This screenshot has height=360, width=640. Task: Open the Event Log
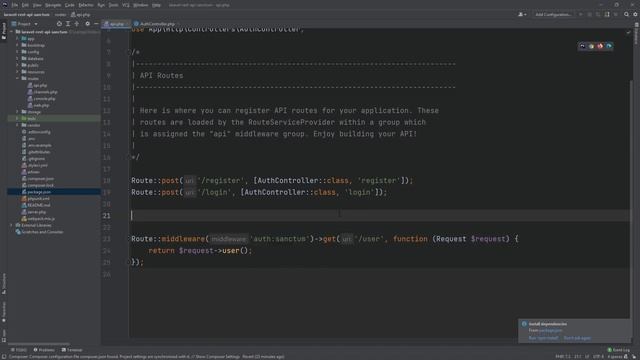coord(618,350)
